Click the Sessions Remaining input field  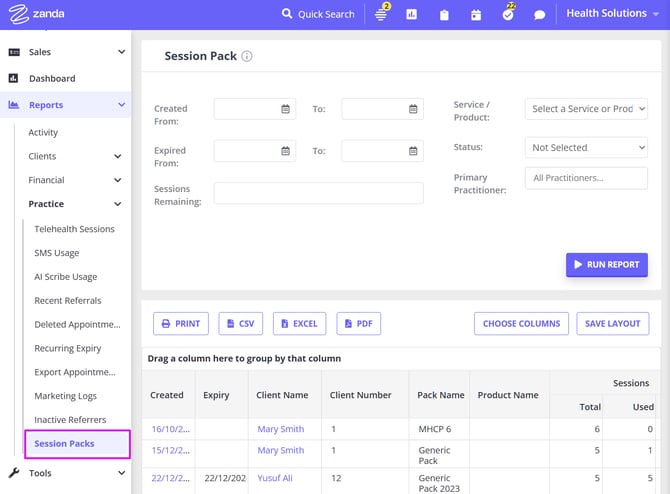point(318,194)
